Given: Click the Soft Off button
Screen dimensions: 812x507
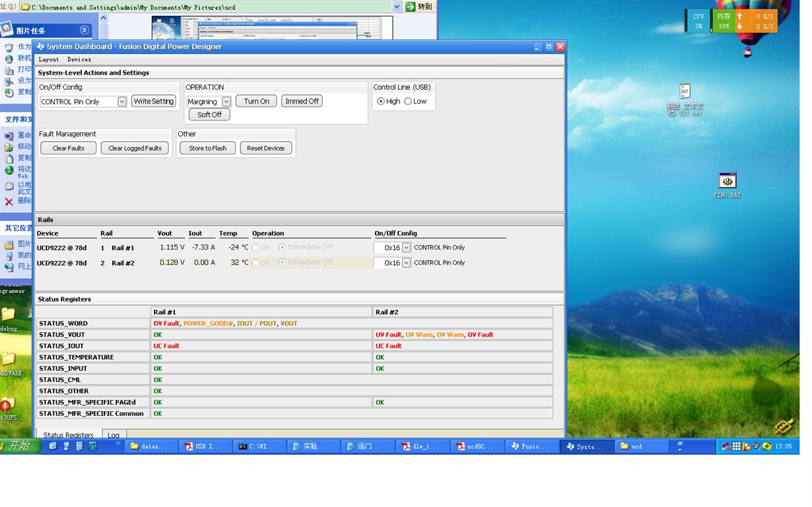Looking at the screenshot, I should [209, 114].
